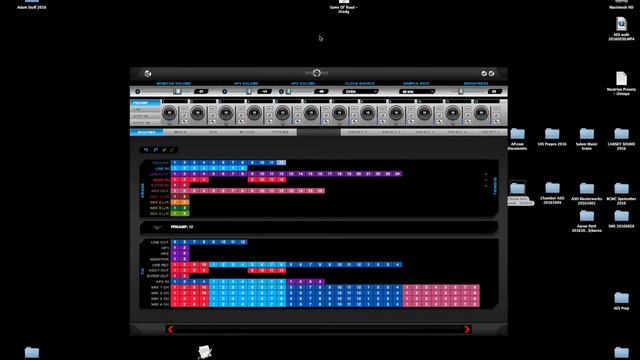Mute the Monitor Volume output
Screen dimensions: 640x360
(x=138, y=91)
